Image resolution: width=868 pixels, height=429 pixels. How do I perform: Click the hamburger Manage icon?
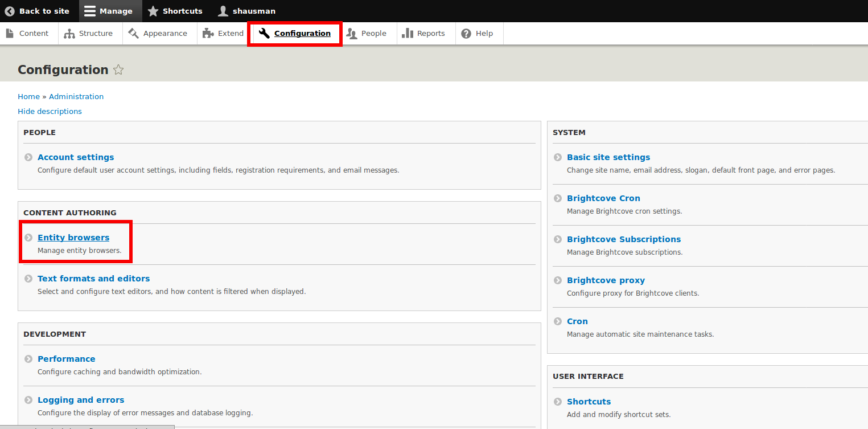[x=89, y=11]
